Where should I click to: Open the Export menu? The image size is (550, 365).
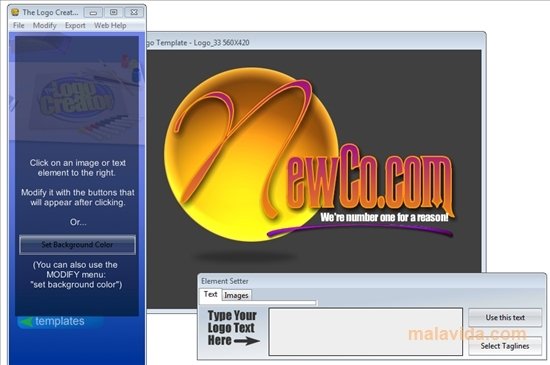pyautogui.click(x=75, y=26)
